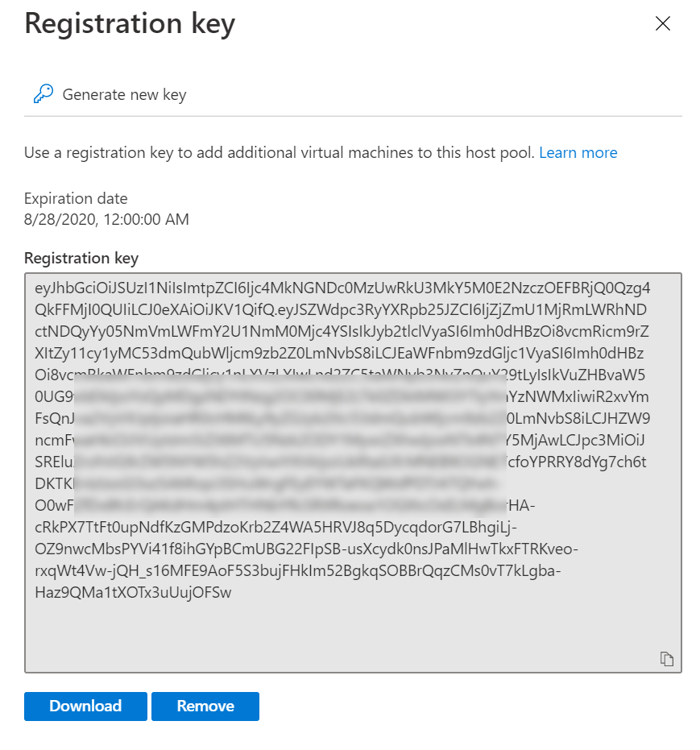The width and height of the screenshot is (700, 750).
Task: Select the Expiration date label
Action: point(76,198)
